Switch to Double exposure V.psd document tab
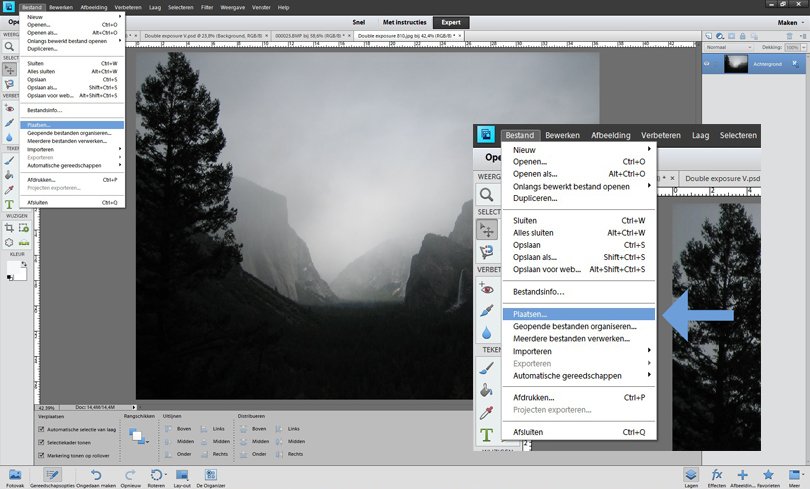This screenshot has height=489, width=810. (205, 36)
